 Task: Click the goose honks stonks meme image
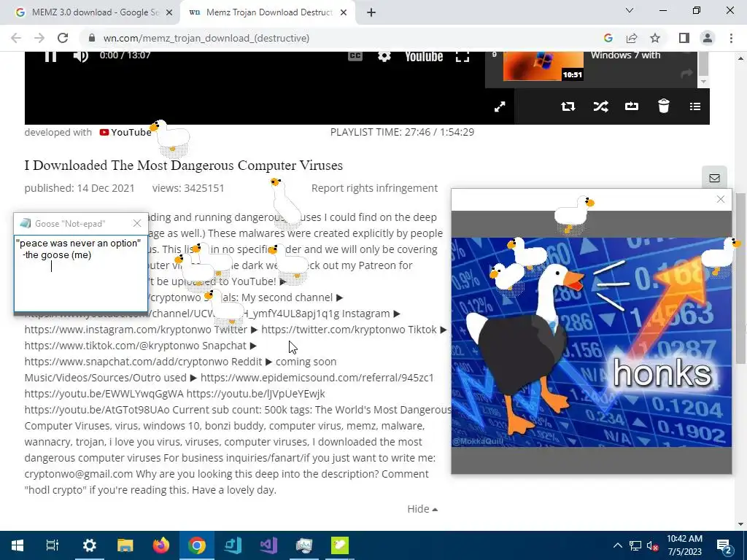click(x=591, y=342)
